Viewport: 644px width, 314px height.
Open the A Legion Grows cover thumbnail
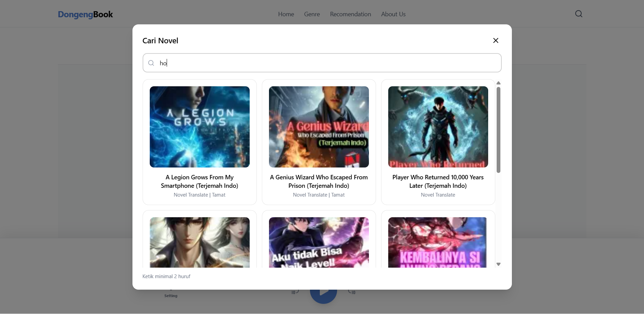pos(200,127)
